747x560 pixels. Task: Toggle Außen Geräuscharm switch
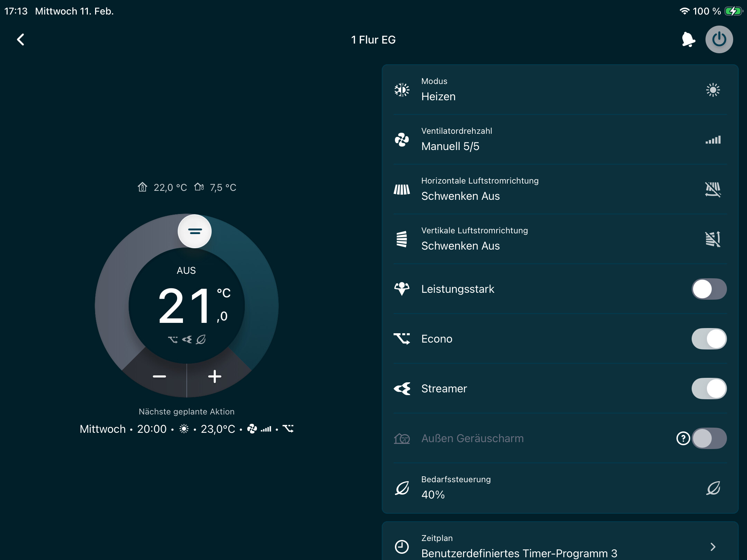click(709, 438)
